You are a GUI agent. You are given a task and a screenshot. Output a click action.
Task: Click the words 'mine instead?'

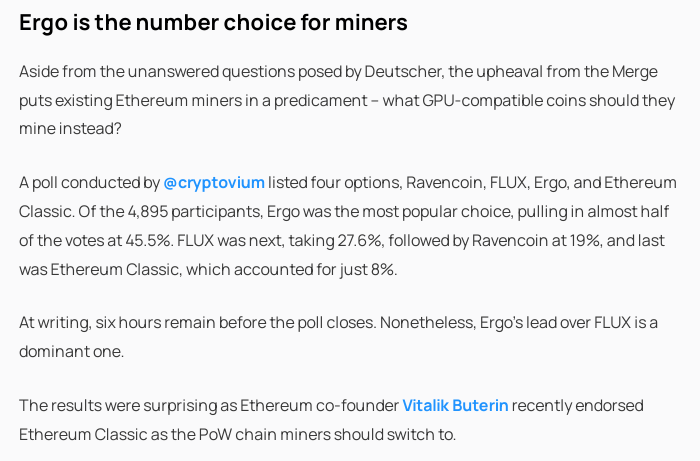click(70, 129)
